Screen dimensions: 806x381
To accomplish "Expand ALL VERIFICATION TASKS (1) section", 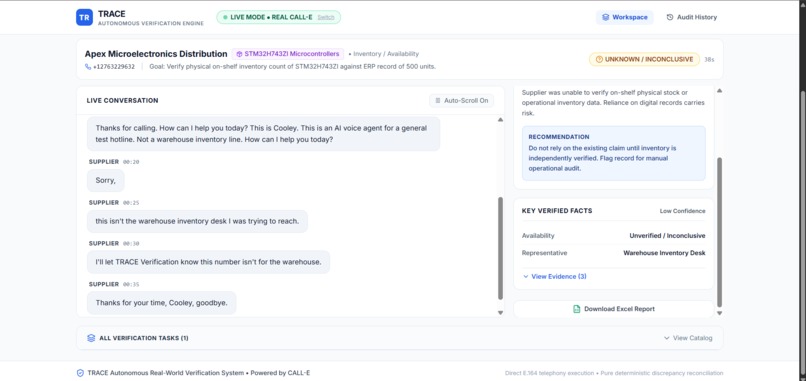I will 399,338.
